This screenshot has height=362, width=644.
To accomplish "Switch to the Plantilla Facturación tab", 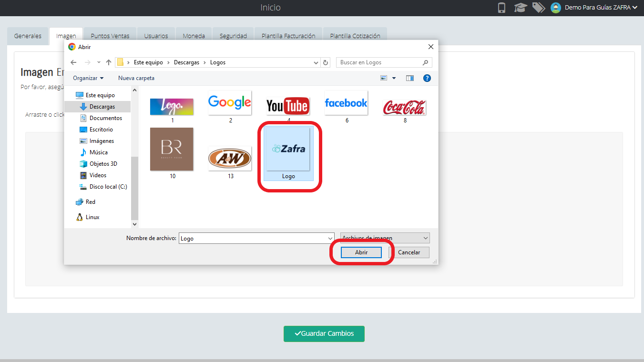I will tap(288, 36).
